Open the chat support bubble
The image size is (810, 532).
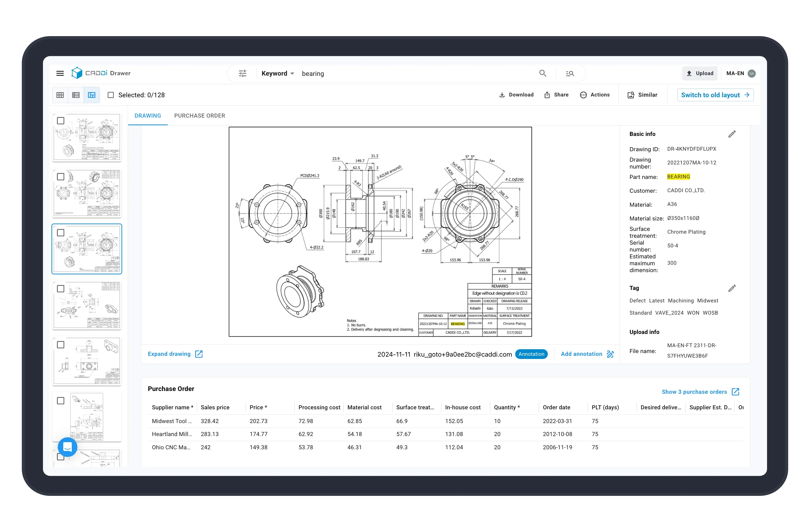point(67,446)
